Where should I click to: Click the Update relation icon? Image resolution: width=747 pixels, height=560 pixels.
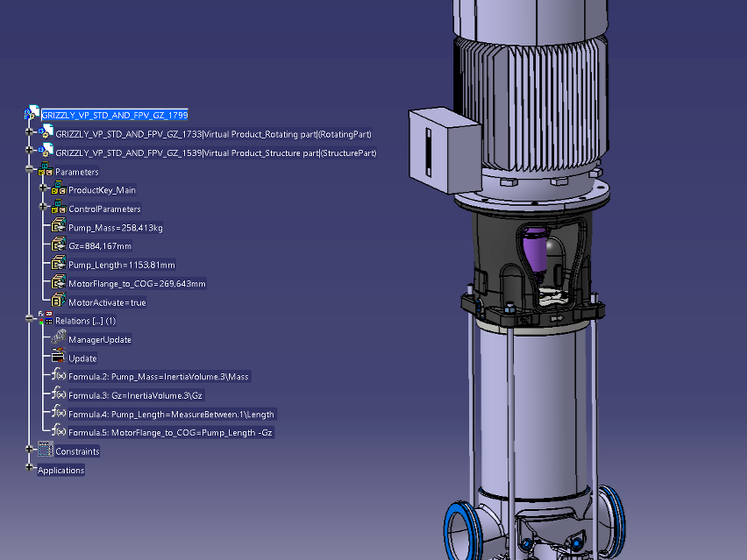(59, 358)
